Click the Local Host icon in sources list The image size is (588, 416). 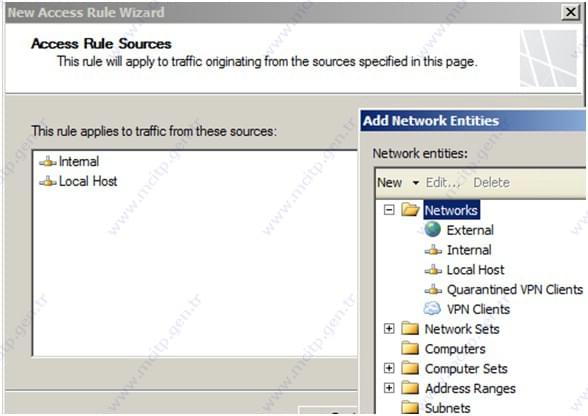tap(48, 182)
